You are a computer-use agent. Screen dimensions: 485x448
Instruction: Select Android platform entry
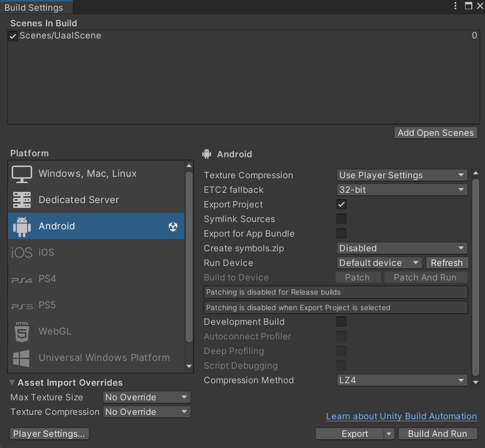click(96, 226)
